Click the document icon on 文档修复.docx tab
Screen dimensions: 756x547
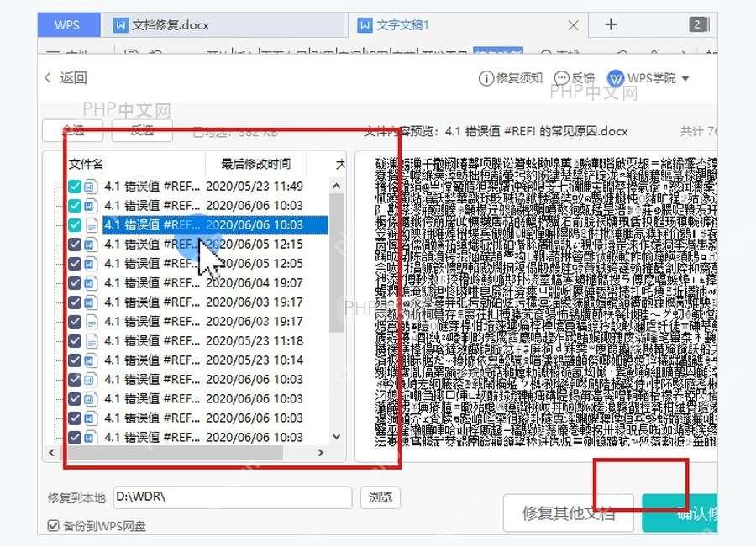coord(120,25)
